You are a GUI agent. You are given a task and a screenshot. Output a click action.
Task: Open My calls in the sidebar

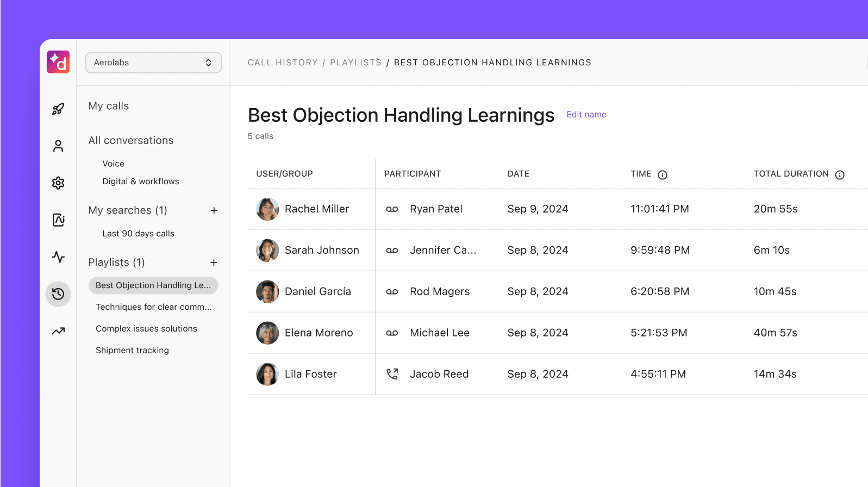tap(109, 106)
